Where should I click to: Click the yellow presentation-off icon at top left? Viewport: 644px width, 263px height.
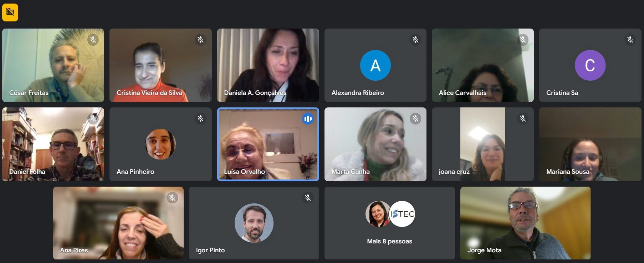[x=10, y=12]
